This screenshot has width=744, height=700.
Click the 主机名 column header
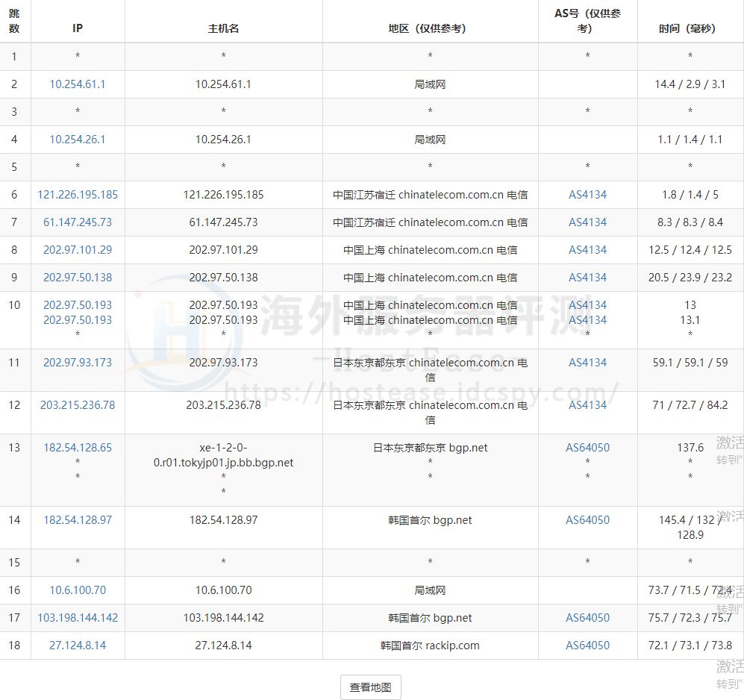click(223, 28)
